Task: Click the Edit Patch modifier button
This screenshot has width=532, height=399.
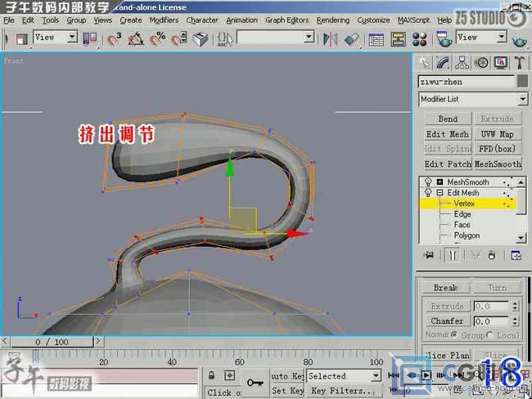Action: point(448,164)
